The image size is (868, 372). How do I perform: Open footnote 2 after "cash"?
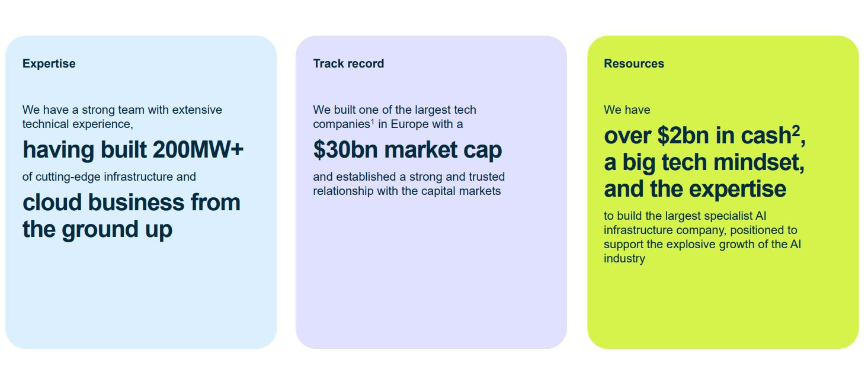click(x=796, y=132)
